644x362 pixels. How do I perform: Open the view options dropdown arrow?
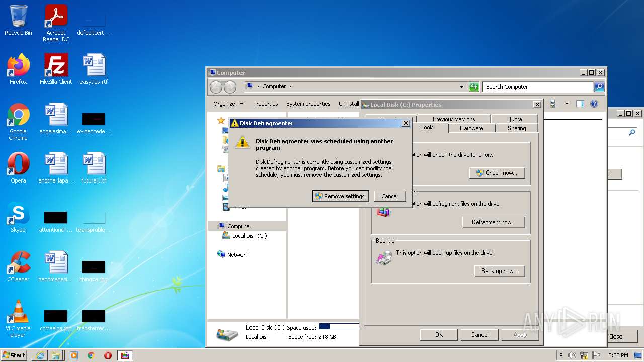(x=567, y=104)
